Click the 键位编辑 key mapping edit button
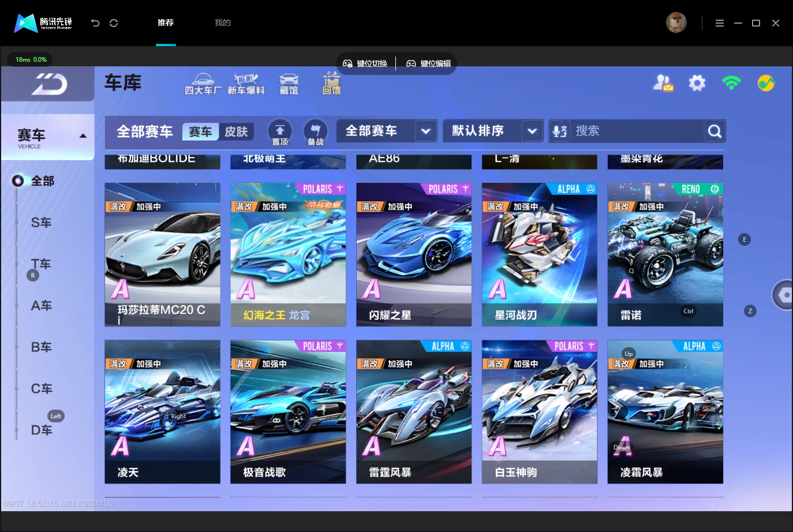Viewport: 793px width, 532px height. [429, 63]
